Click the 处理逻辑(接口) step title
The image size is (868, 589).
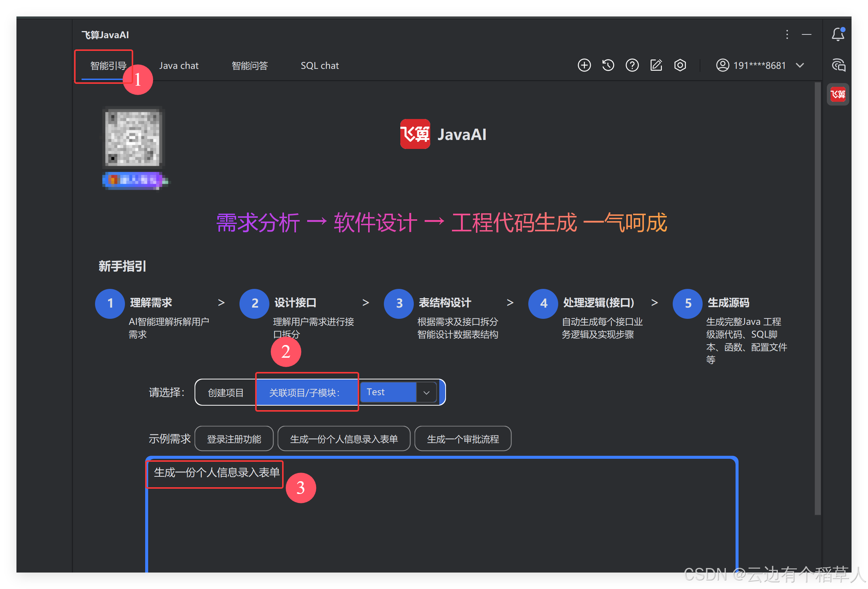[598, 302]
